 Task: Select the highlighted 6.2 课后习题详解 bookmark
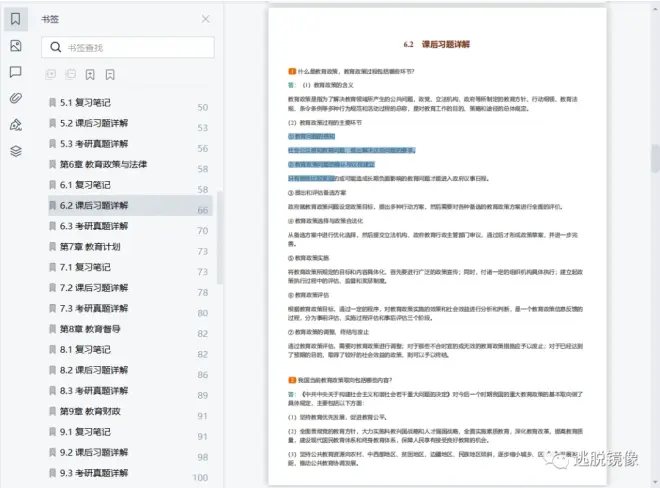click(99, 205)
